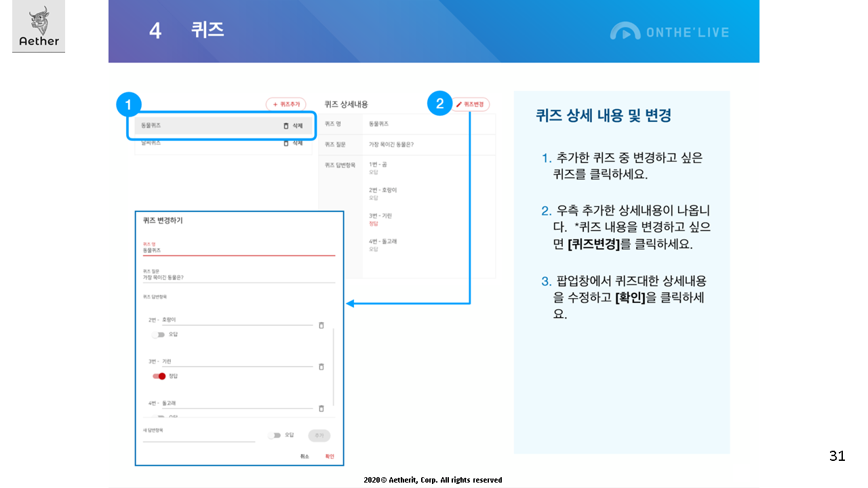Click the 퀴즈 질문 input field

click(x=237, y=277)
